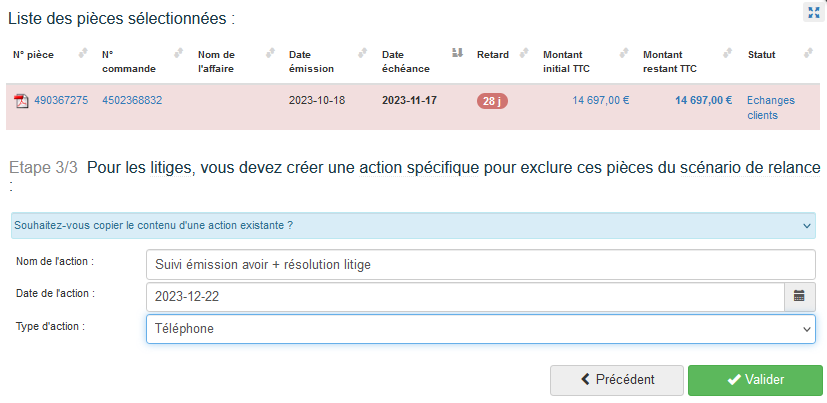The height and width of the screenshot is (403, 827).
Task: Click the fullscreen expand icon at top right
Action: (x=814, y=12)
